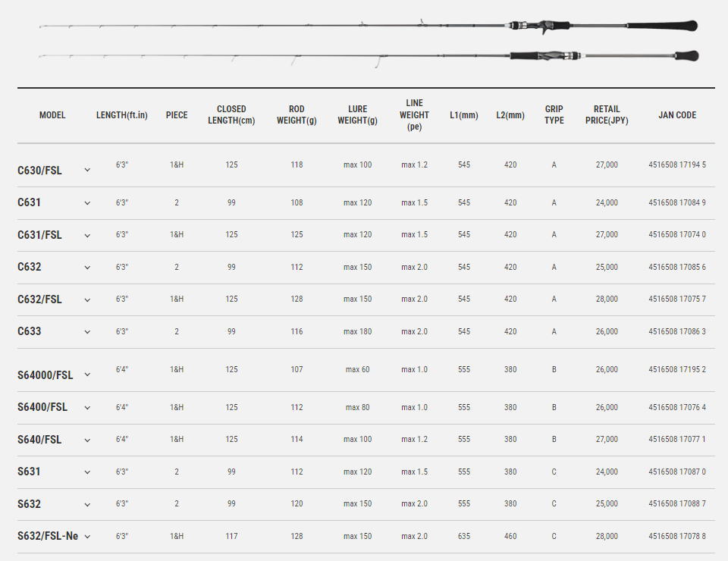Expand the C631/FSL model details chevron
This screenshot has height=561, width=728.
87,236
